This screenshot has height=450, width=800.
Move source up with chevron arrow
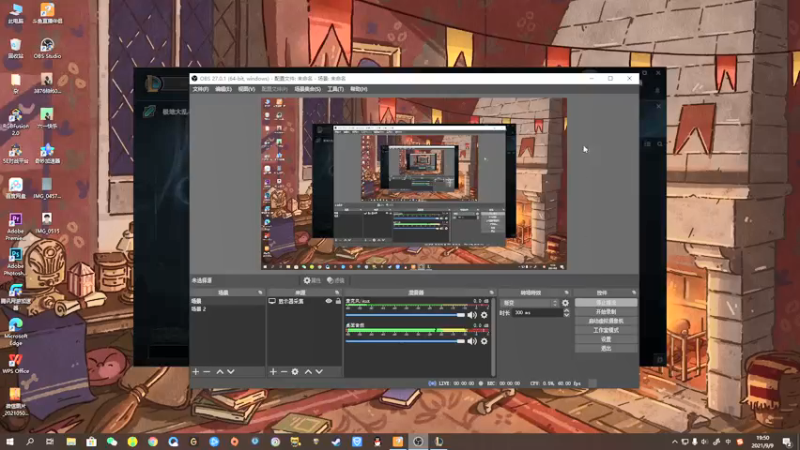pyautogui.click(x=308, y=372)
